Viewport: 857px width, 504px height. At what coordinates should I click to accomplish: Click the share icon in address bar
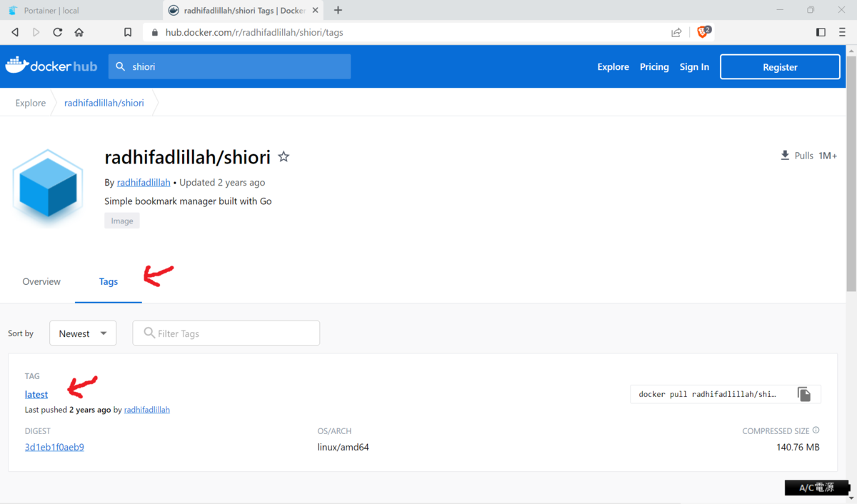676,32
